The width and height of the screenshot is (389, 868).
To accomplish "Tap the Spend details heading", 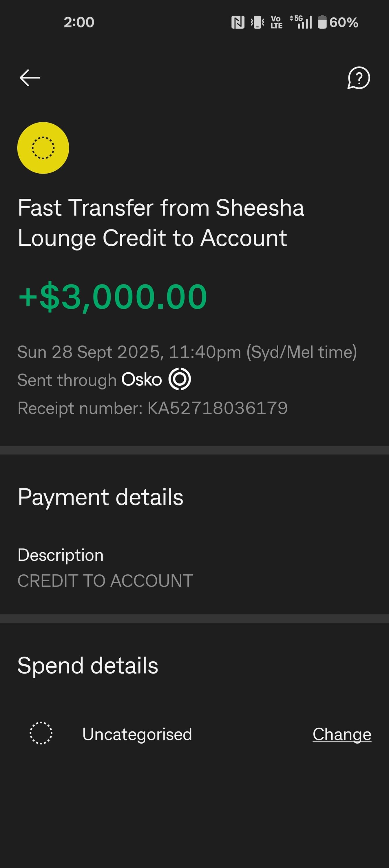I will [88, 665].
